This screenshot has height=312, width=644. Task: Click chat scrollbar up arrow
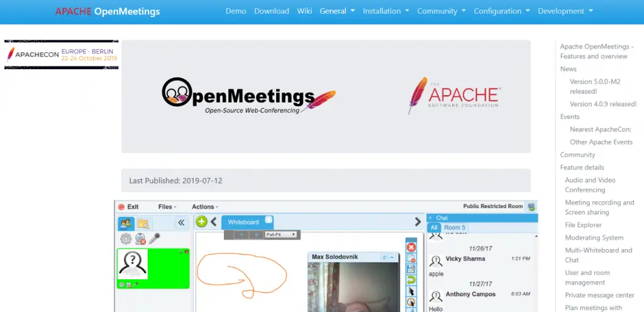tap(536, 237)
